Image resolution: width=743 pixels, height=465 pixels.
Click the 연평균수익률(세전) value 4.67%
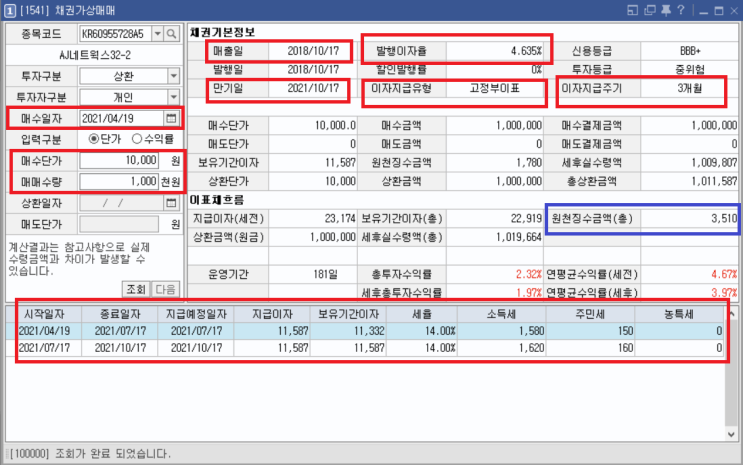[724, 274]
